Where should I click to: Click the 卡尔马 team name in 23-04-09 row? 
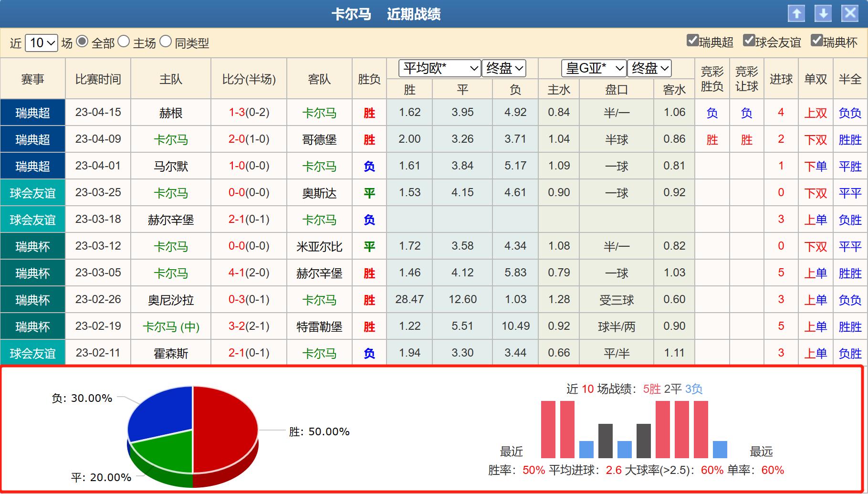(172, 139)
